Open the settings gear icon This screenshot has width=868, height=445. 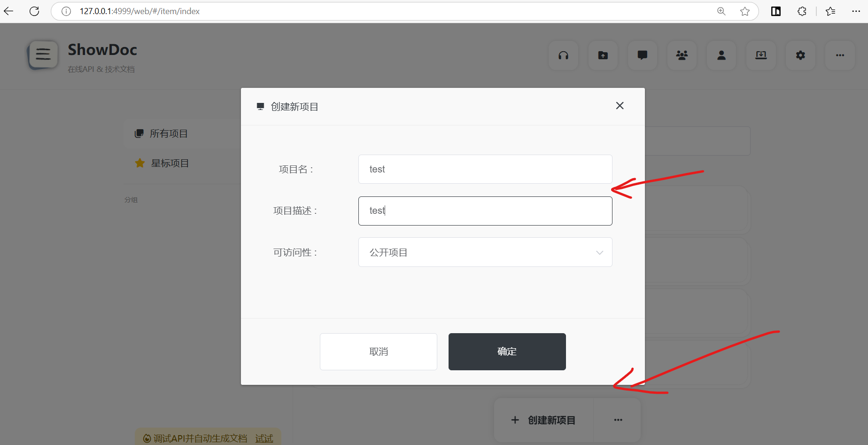click(800, 55)
